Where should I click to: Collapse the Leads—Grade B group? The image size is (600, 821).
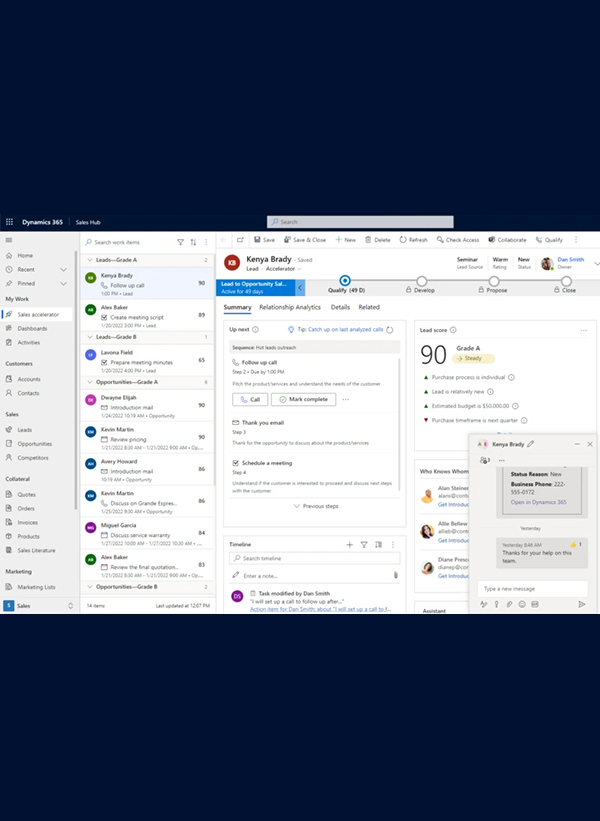pos(90,337)
